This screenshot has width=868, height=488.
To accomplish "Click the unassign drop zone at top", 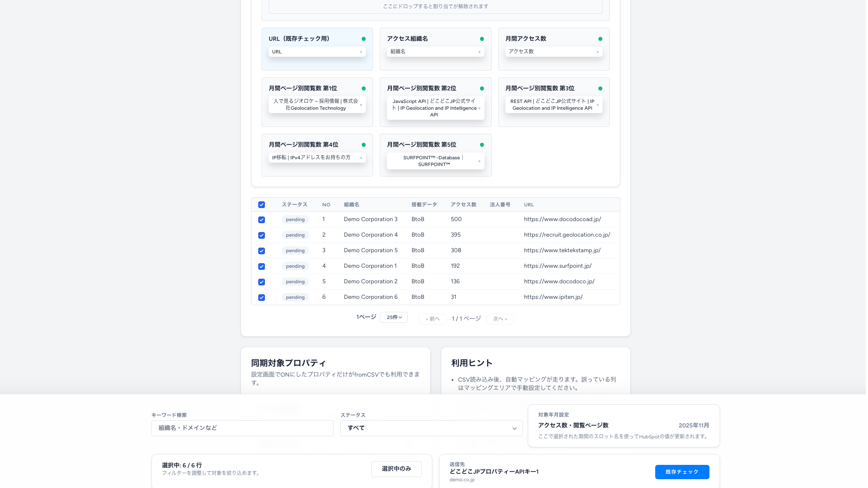I will click(x=435, y=7).
